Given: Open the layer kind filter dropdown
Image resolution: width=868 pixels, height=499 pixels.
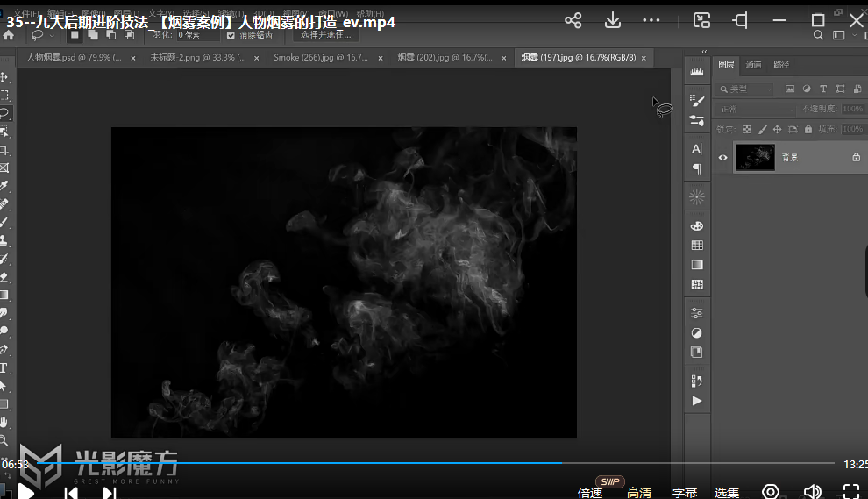Looking at the screenshot, I should coord(745,89).
